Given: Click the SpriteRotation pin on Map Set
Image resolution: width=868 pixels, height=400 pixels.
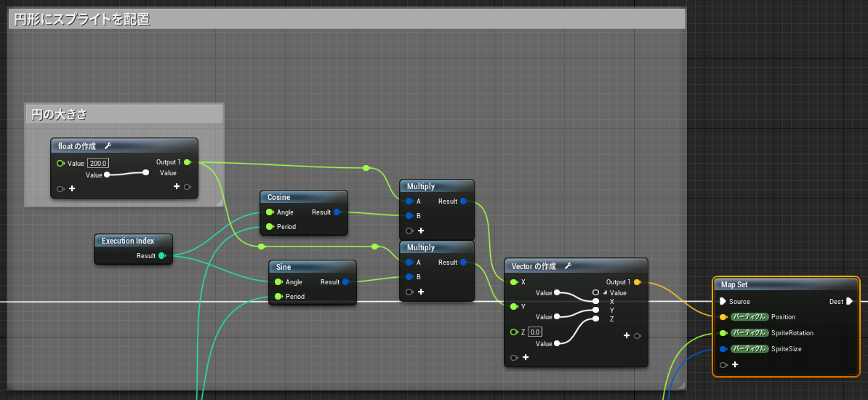Looking at the screenshot, I should point(723,333).
